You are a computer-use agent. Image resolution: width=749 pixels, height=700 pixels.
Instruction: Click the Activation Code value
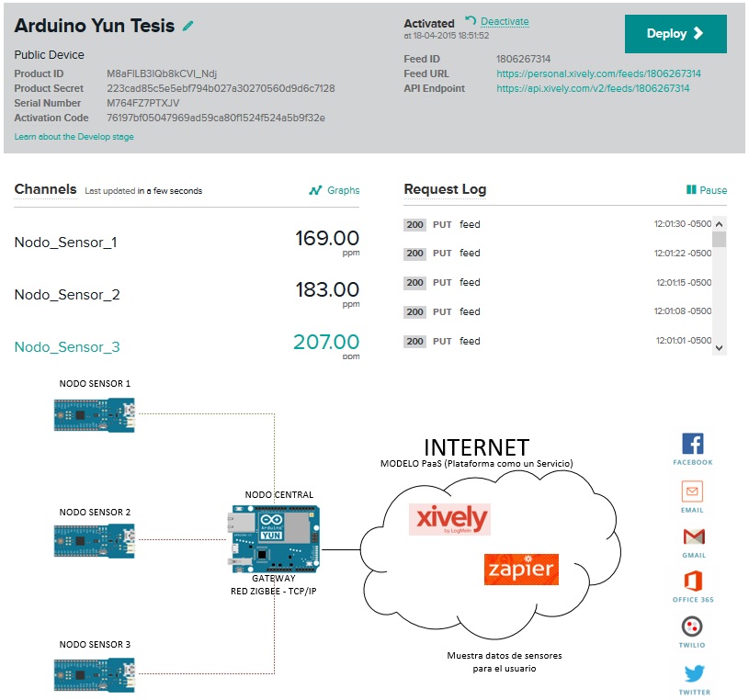click(x=216, y=118)
